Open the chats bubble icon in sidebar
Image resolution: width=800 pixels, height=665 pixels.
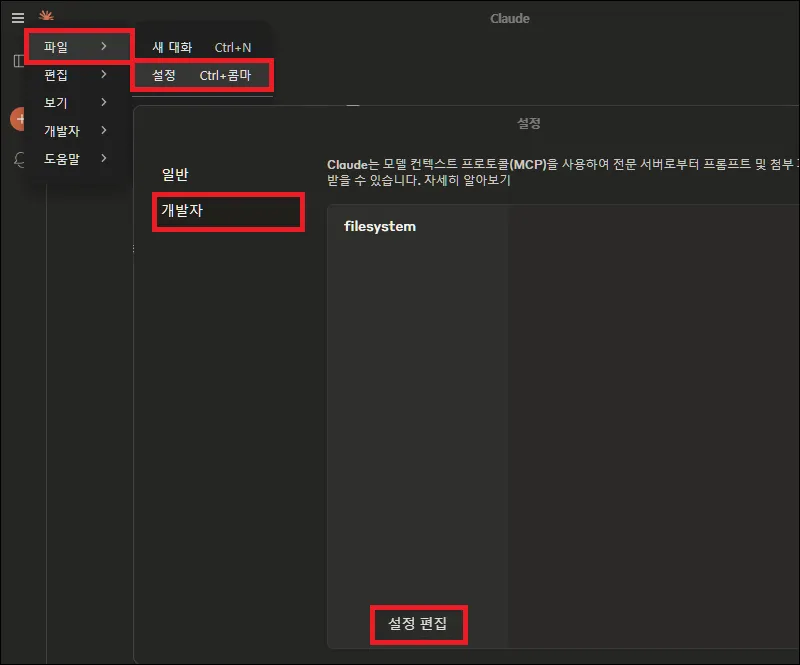coord(19,160)
